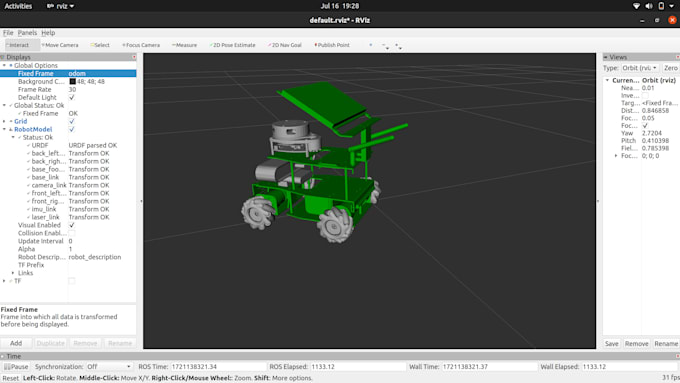This screenshot has height=383, width=680.
Task: Choose the Focus Camera tool
Action: point(141,45)
